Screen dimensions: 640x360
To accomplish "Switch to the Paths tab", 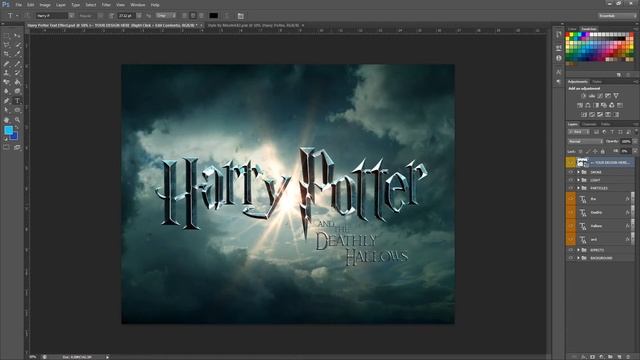I will click(605, 124).
